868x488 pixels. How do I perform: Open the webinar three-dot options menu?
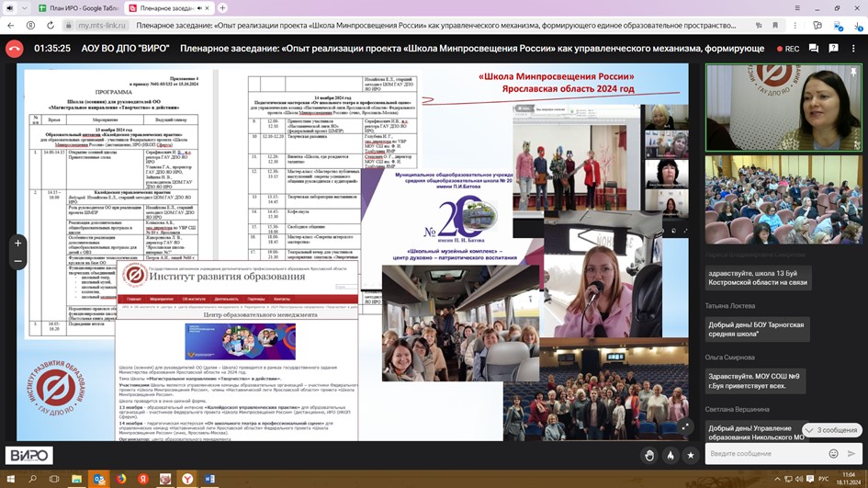(x=853, y=49)
